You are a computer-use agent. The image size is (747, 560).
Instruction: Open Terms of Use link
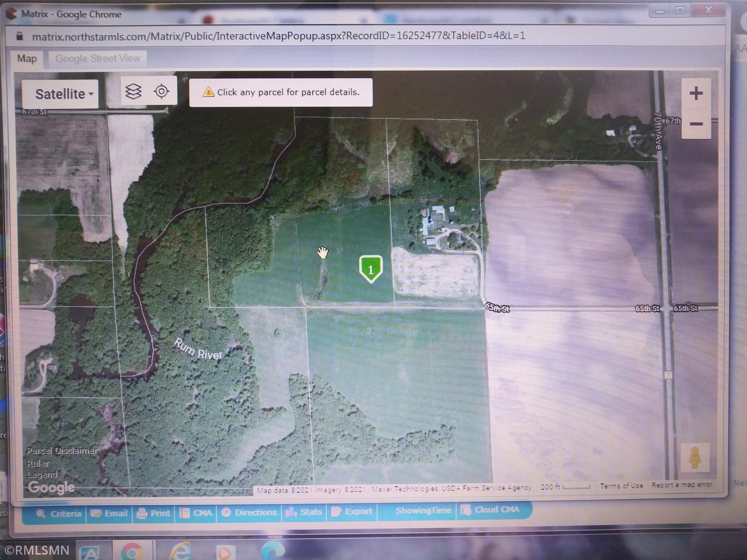(x=621, y=486)
